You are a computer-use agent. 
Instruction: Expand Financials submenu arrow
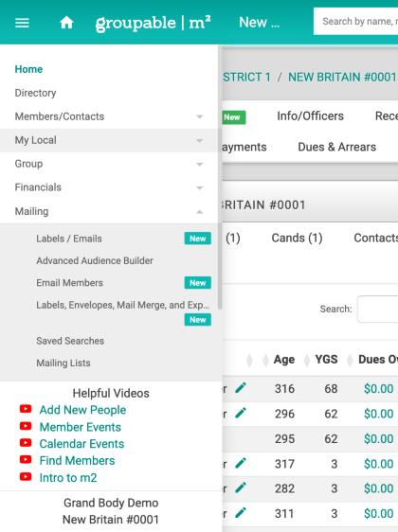(x=200, y=187)
